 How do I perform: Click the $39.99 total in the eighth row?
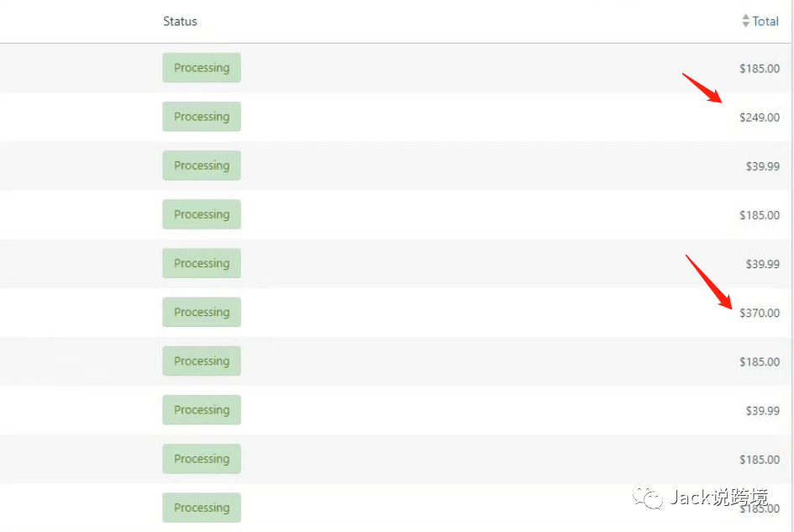[x=762, y=411]
